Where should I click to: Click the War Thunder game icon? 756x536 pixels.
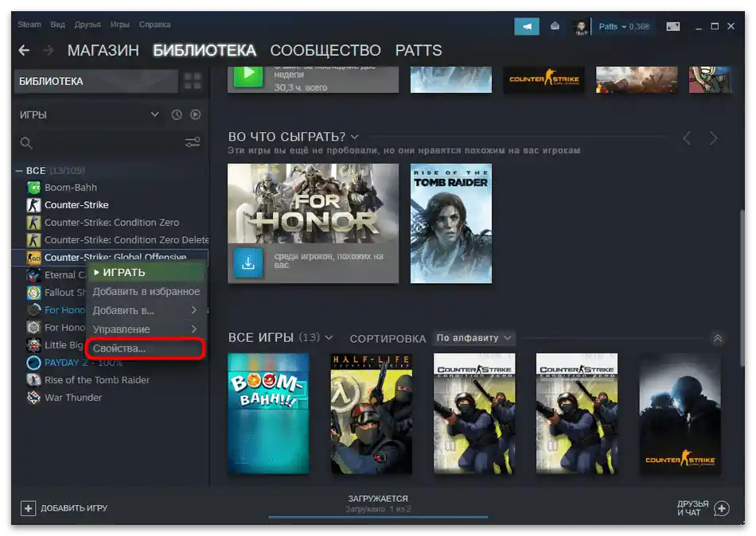(33, 398)
